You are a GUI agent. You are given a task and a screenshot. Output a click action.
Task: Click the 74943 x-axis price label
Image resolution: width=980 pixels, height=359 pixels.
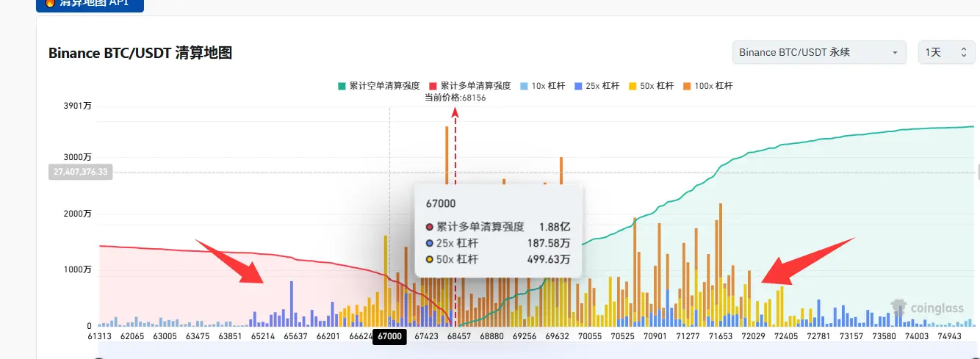point(948,336)
